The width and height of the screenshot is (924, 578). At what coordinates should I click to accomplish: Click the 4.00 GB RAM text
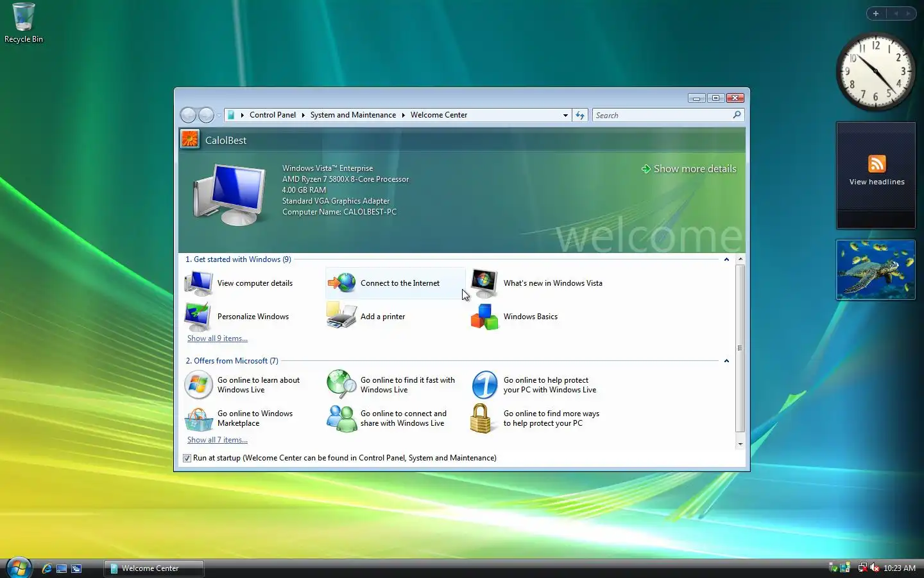point(304,190)
